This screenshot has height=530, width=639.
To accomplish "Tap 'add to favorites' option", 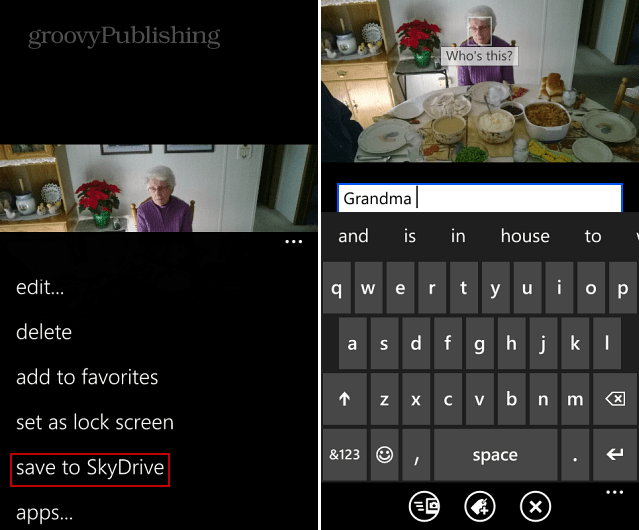I will click(87, 377).
